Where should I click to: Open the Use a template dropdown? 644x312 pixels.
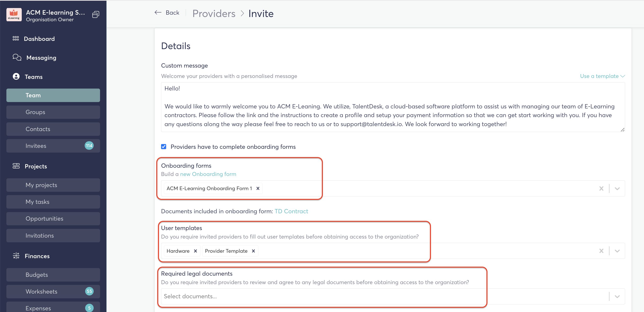pos(602,76)
